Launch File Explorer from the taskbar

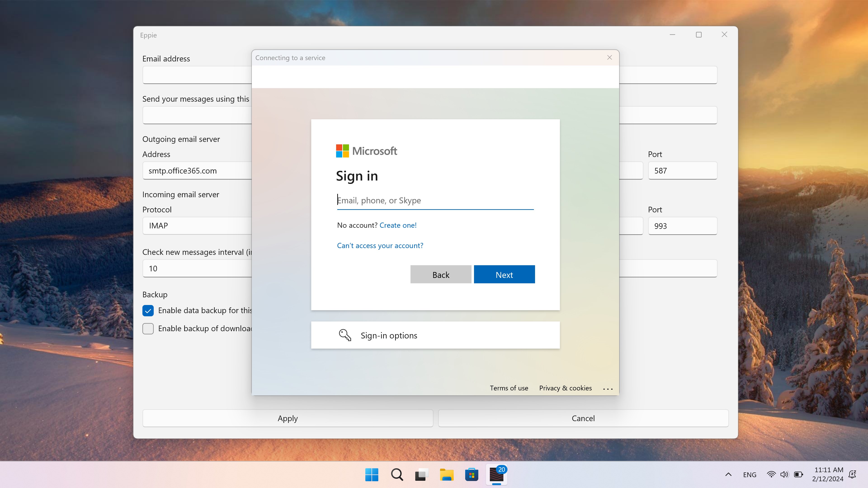[446, 474]
